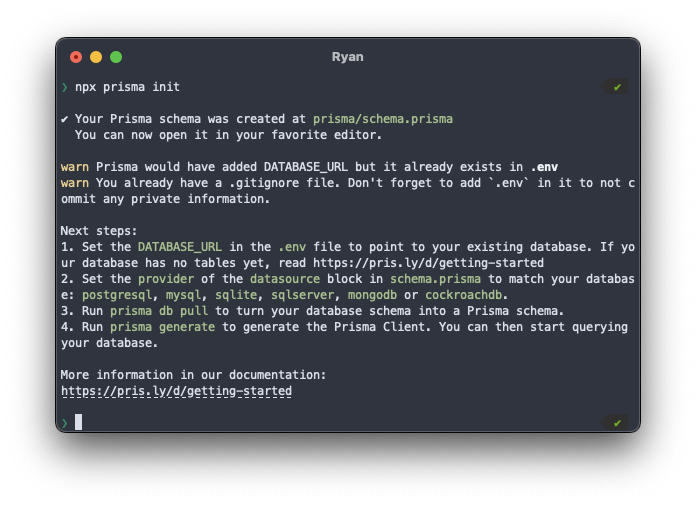
Task: Click the highlighted 'prisma generate' command
Action: pyautogui.click(x=162, y=327)
